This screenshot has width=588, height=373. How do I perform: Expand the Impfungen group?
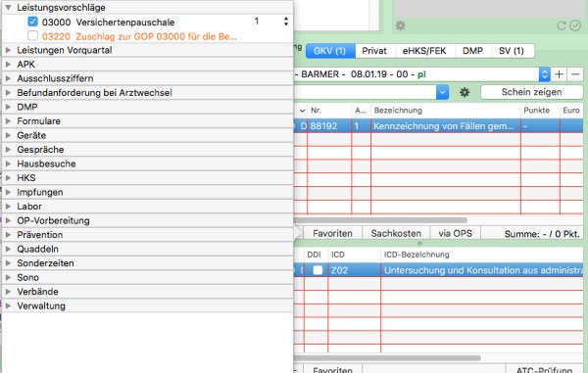pos(8,192)
